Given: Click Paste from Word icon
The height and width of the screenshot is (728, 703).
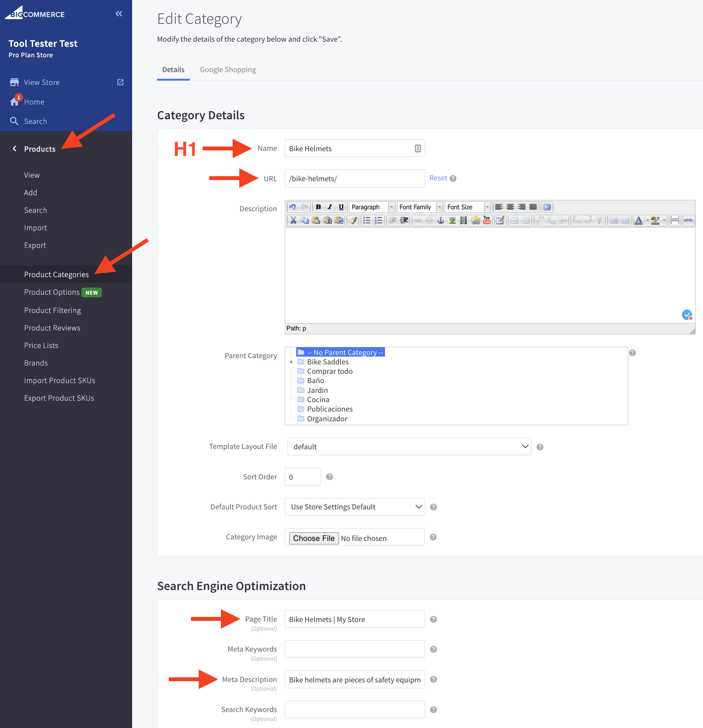Looking at the screenshot, I should (339, 221).
